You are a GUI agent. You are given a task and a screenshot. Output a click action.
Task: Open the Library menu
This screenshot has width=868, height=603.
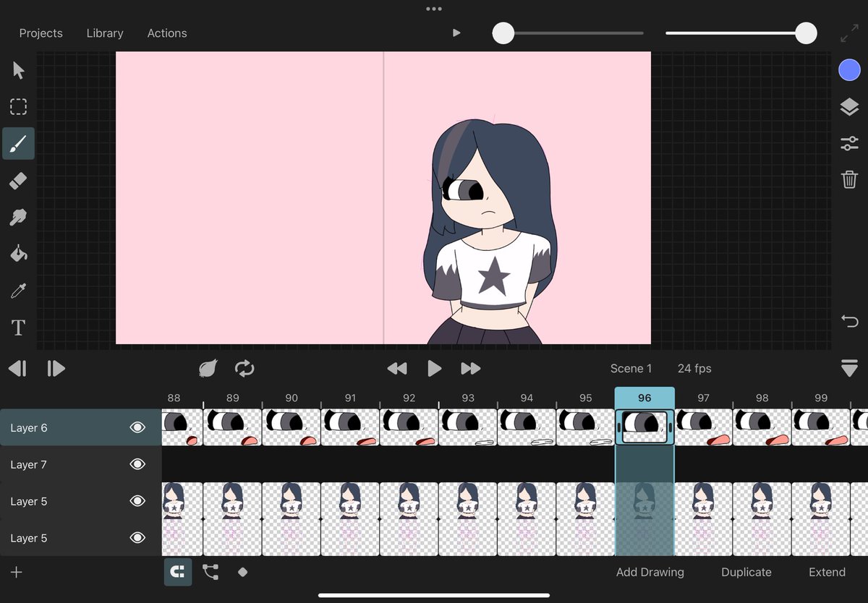[x=105, y=33]
